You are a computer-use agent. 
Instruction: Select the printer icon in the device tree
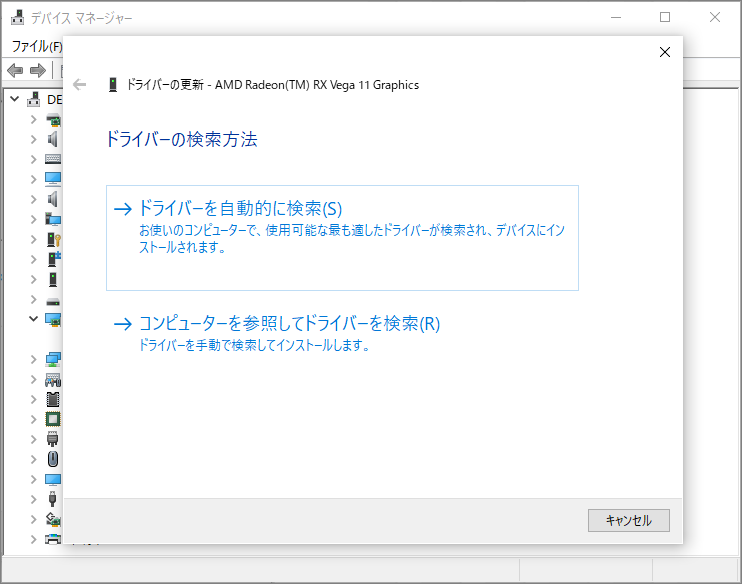pos(53,539)
